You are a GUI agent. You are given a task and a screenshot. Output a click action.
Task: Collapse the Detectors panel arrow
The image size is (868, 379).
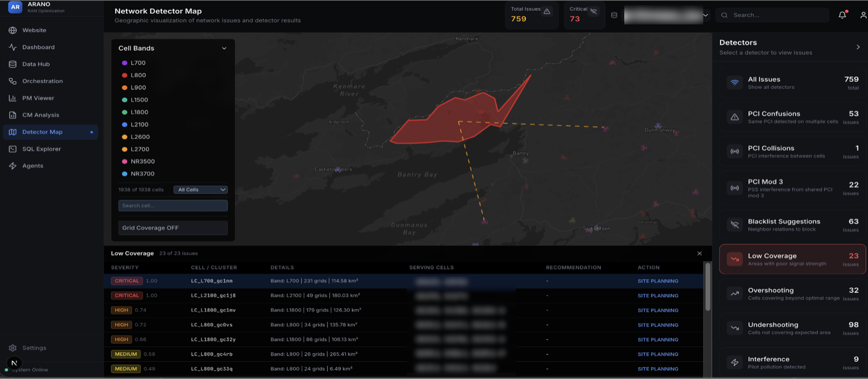pos(858,47)
